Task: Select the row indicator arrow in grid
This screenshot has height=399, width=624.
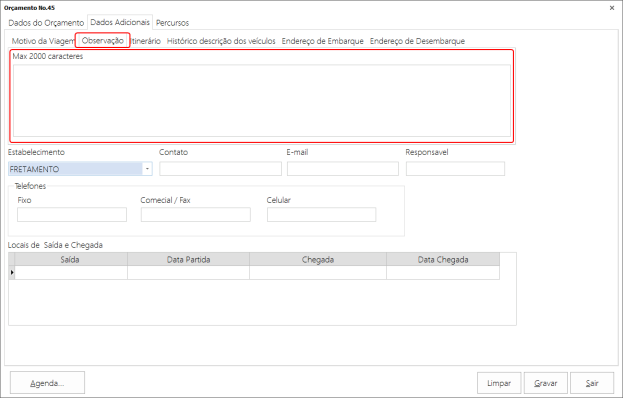Action: (12, 272)
